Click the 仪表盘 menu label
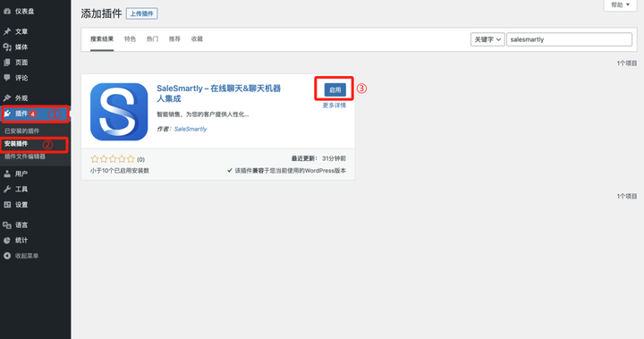This screenshot has height=339, width=644. click(x=25, y=12)
